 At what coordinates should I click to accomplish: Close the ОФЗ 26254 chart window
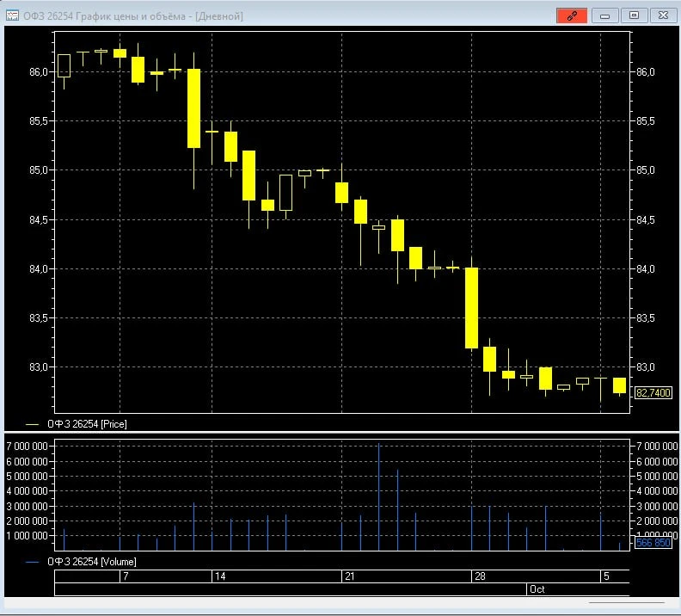pyautogui.click(x=663, y=15)
